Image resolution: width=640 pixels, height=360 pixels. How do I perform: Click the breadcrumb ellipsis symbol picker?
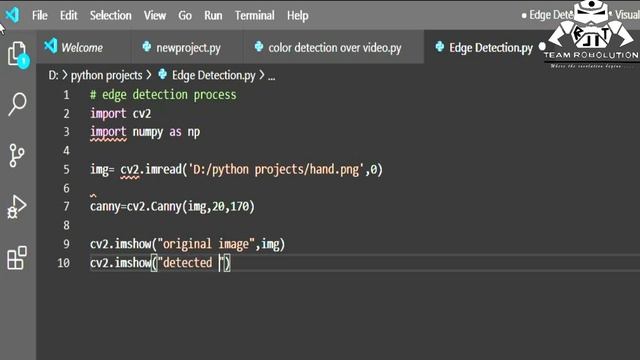(271, 77)
